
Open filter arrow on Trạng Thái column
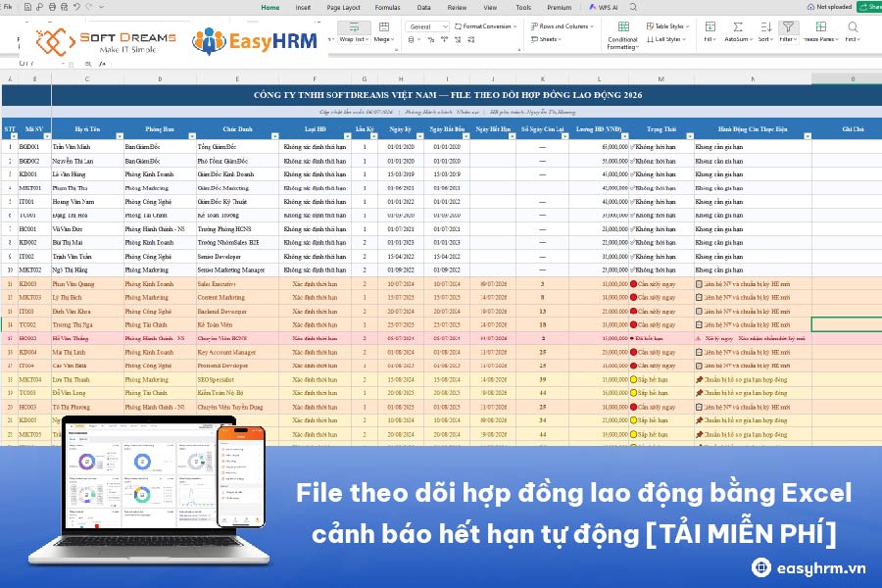click(x=690, y=136)
